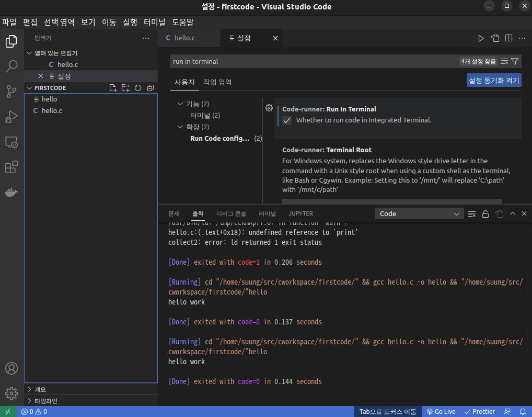The image size is (532, 417).
Task: Clear the settings search input
Action: [504, 61]
